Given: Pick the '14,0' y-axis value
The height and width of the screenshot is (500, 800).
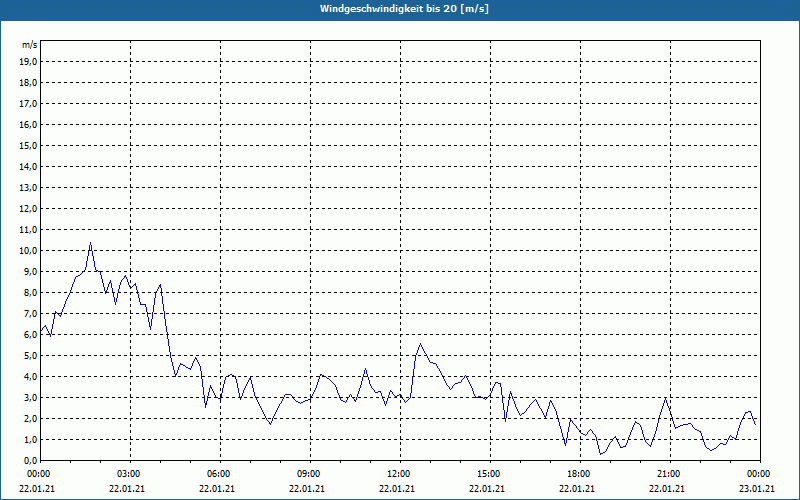Looking at the screenshot, I should [x=28, y=166].
